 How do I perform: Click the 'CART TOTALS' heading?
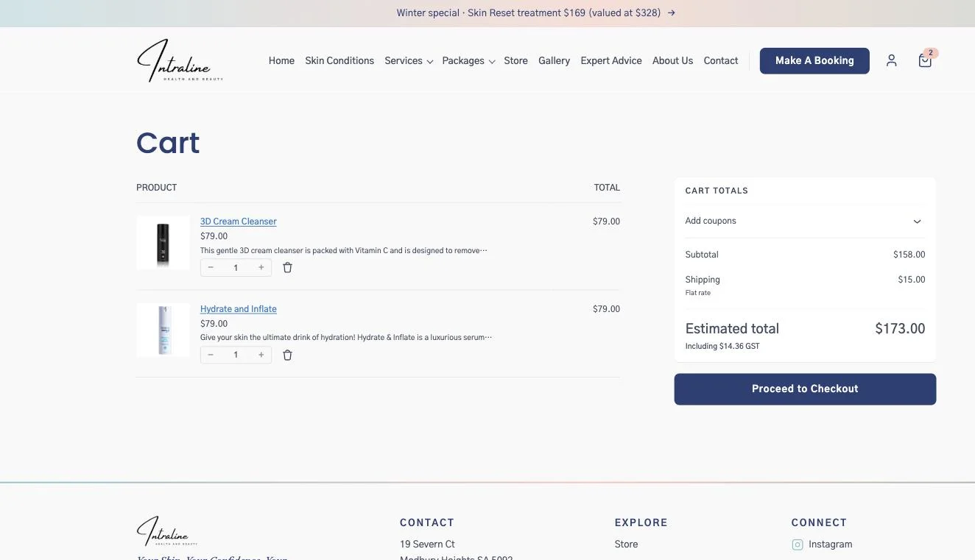[x=717, y=191]
